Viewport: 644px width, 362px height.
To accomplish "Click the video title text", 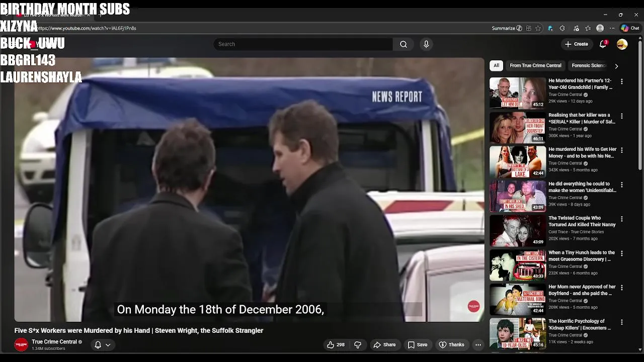I will pos(139,330).
